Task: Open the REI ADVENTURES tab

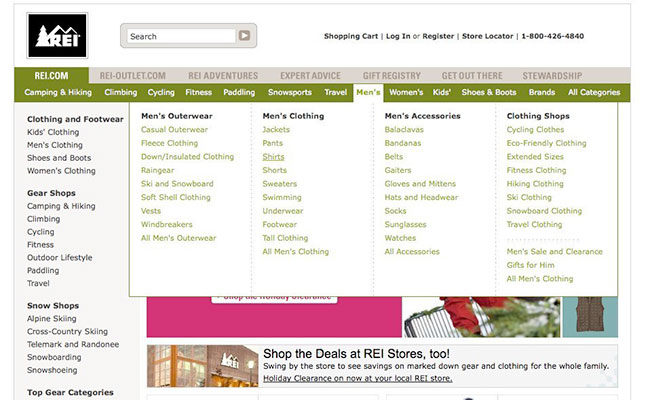Action: pos(223,76)
